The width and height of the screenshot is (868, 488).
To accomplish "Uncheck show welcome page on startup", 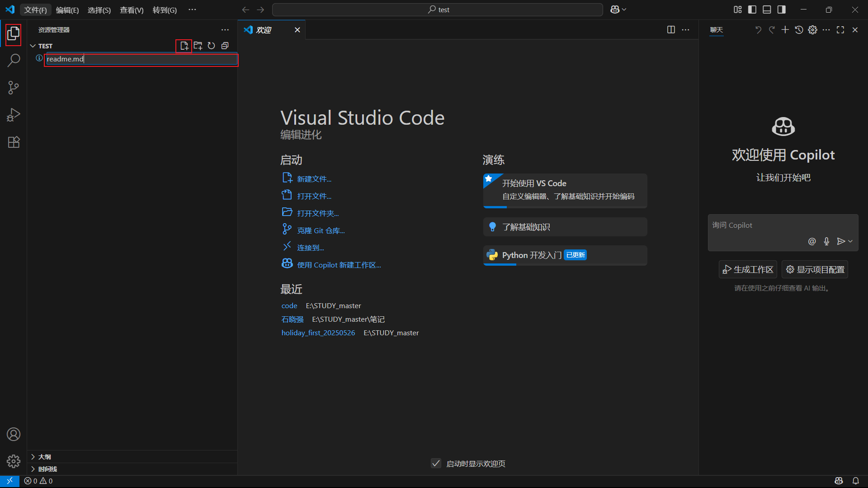I will [436, 463].
